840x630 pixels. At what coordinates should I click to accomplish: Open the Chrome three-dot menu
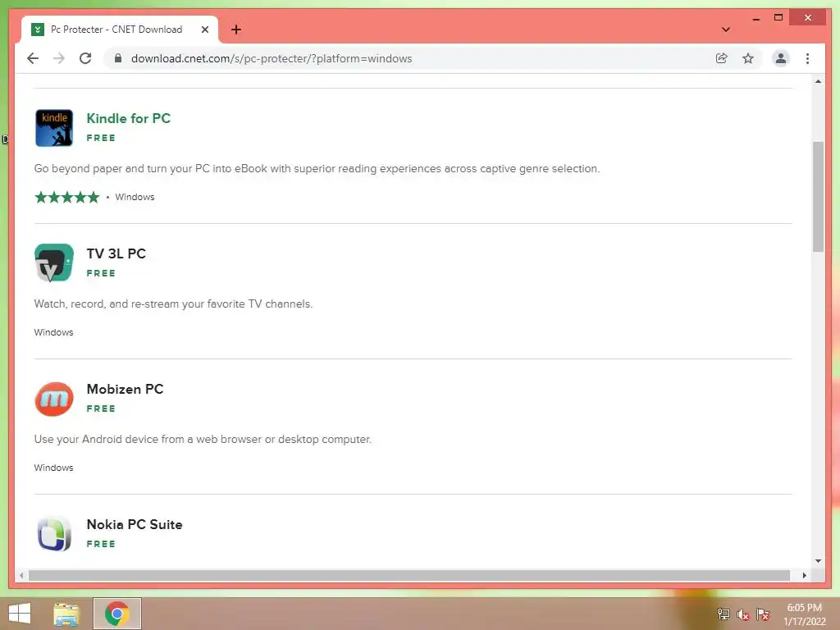coord(807,58)
